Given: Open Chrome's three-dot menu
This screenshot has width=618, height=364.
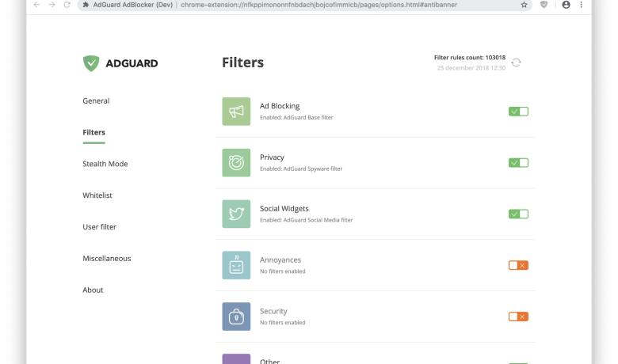Looking at the screenshot, I should pos(581,5).
